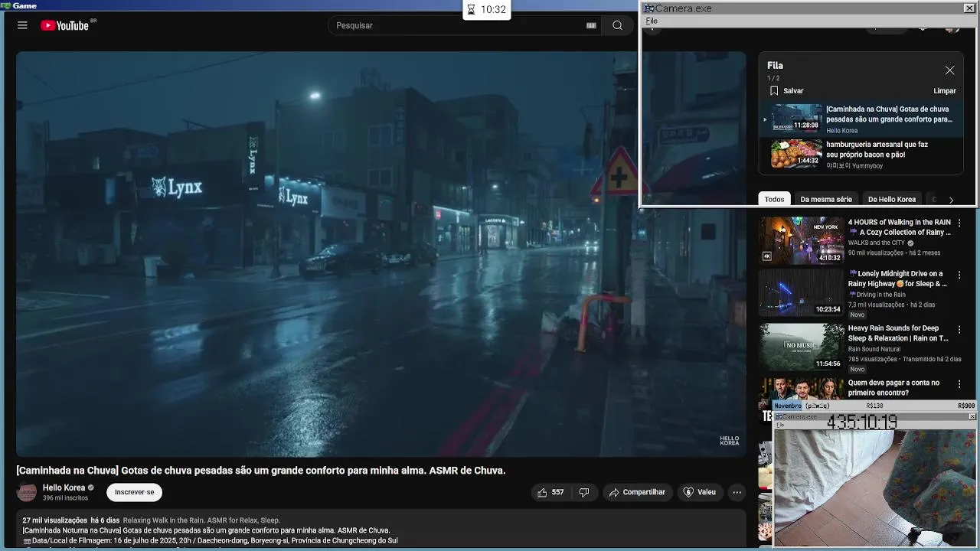Open options for Quem deve pagar video
Image resolution: width=980 pixels, height=551 pixels.
coord(959,383)
